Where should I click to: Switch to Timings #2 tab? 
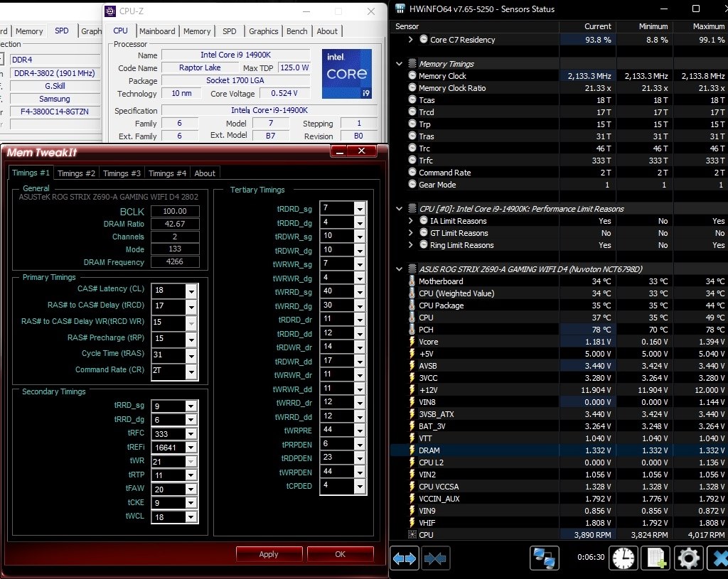coord(76,173)
